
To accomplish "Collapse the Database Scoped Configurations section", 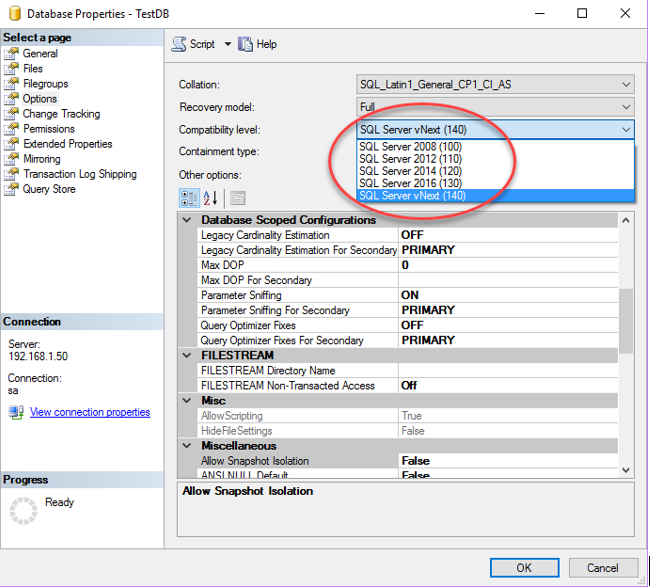I will (x=187, y=220).
